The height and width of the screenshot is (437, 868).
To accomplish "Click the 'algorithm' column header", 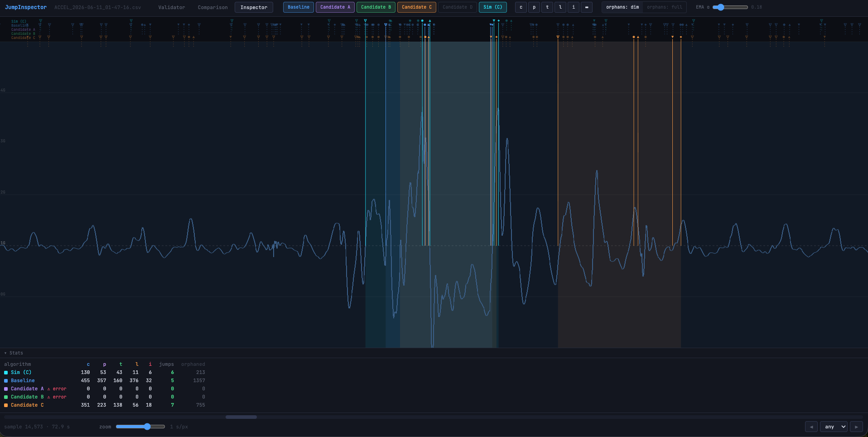I will (x=18, y=364).
